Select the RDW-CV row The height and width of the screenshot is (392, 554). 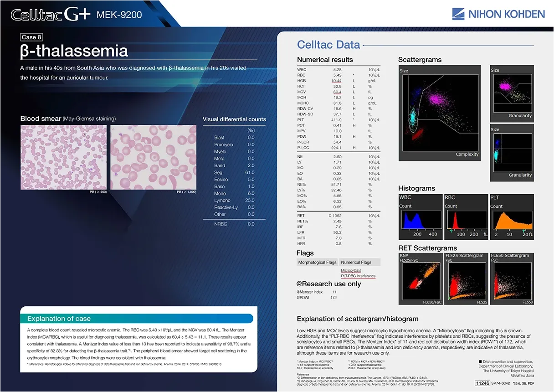339,108
